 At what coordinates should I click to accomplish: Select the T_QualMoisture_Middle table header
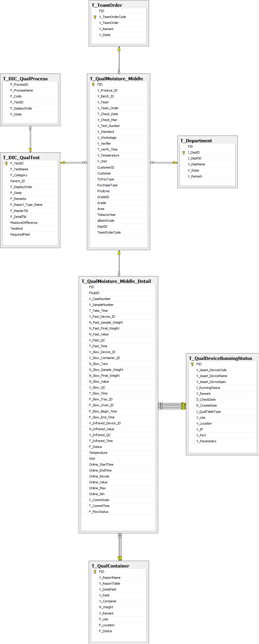[x=116, y=79]
